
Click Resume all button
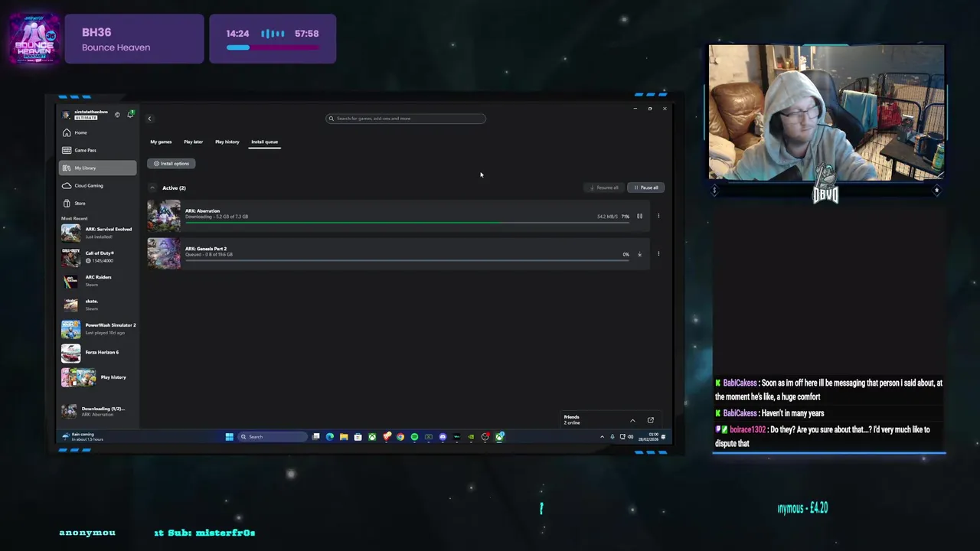click(x=605, y=187)
